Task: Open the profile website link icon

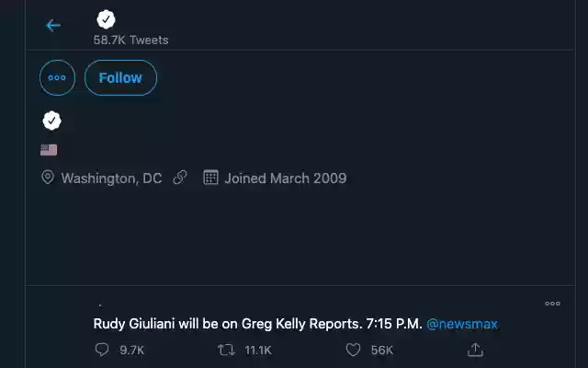Action: 180,178
